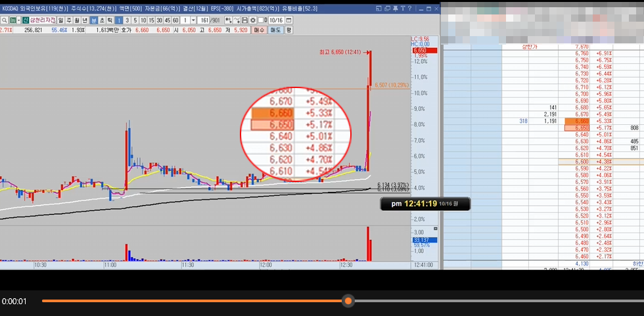Click the T font size icon
Image resolution: width=644 pixels, height=316 pixels.
click(x=403, y=9)
